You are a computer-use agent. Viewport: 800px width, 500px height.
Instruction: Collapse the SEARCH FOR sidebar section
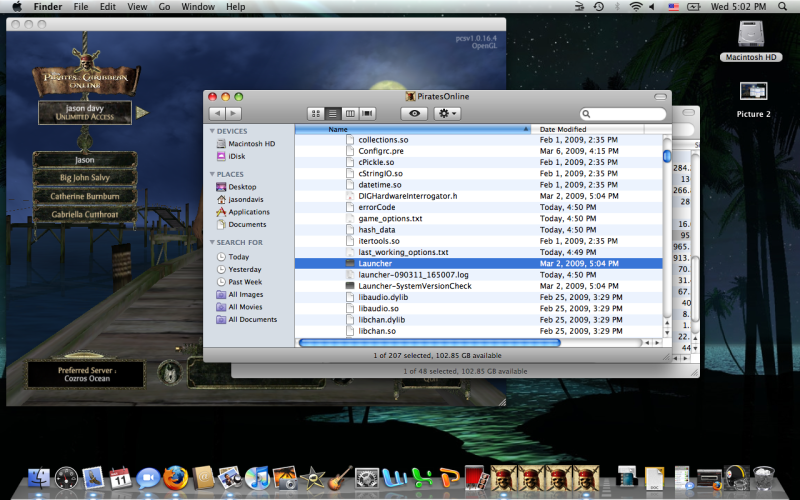pyautogui.click(x=212, y=242)
